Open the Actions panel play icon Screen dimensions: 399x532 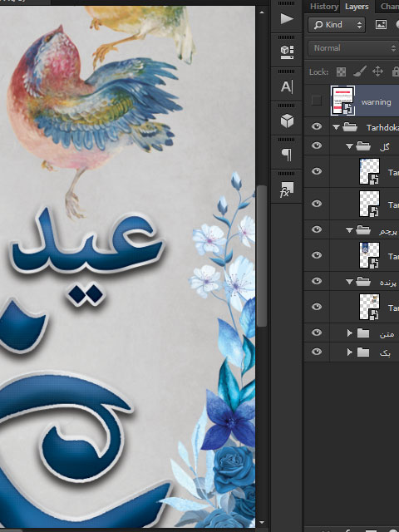coord(287,18)
